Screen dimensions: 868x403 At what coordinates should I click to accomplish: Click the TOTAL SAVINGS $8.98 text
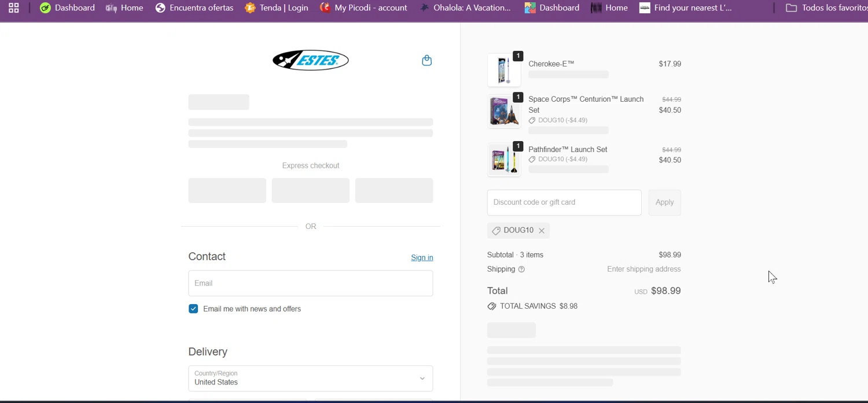coord(539,306)
